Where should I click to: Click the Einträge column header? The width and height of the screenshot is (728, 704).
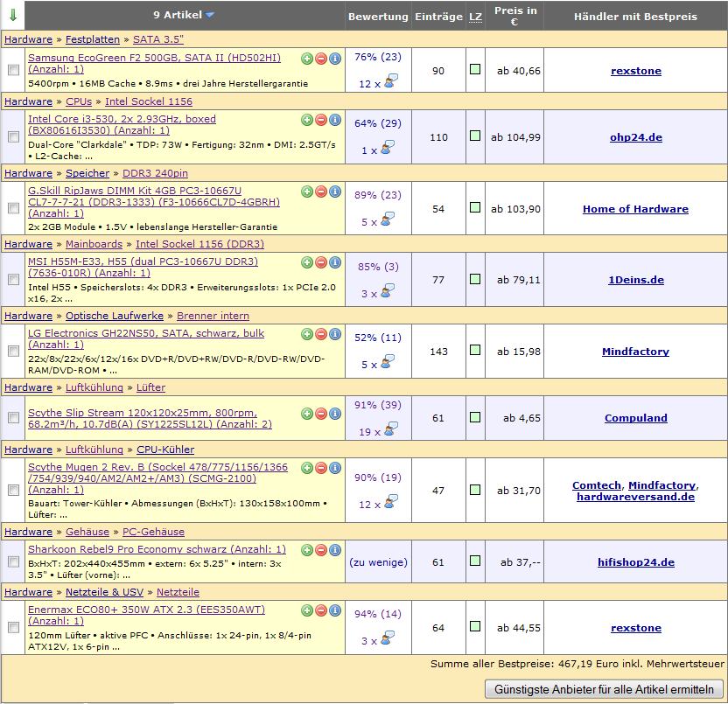[x=438, y=17]
